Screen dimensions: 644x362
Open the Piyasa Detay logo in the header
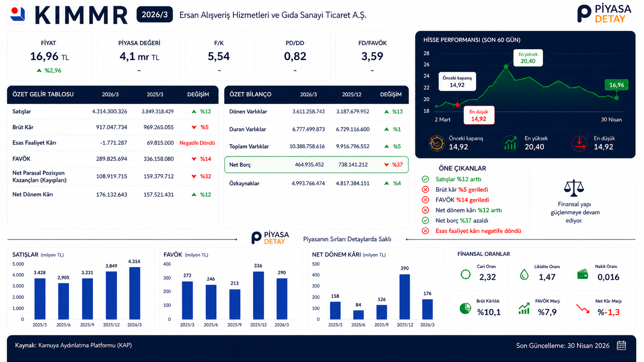pyautogui.click(x=604, y=13)
